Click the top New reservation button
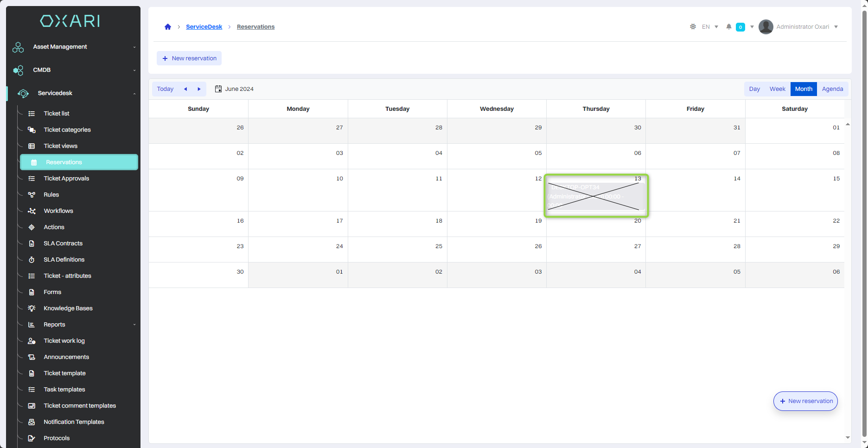The width and height of the screenshot is (868, 448). coord(189,58)
